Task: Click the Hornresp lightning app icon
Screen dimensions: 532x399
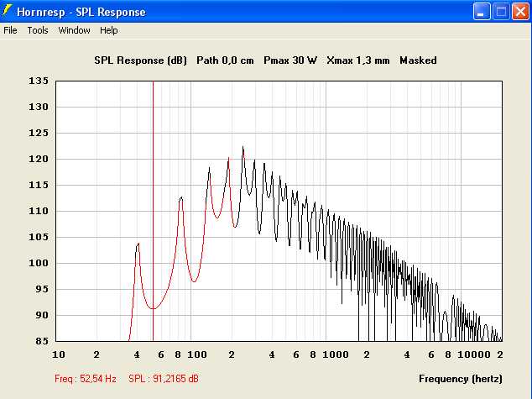Action: 7,11
